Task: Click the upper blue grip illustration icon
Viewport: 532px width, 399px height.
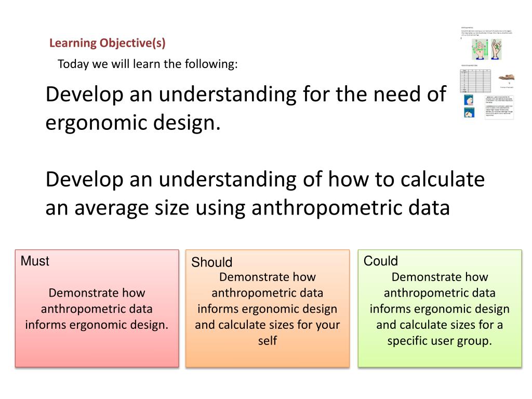Action: [469, 100]
